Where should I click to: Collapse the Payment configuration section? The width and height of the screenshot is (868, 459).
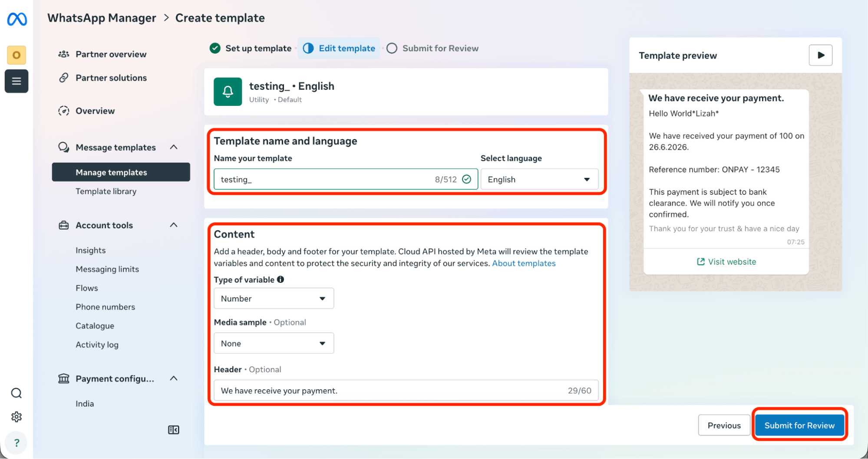click(174, 378)
